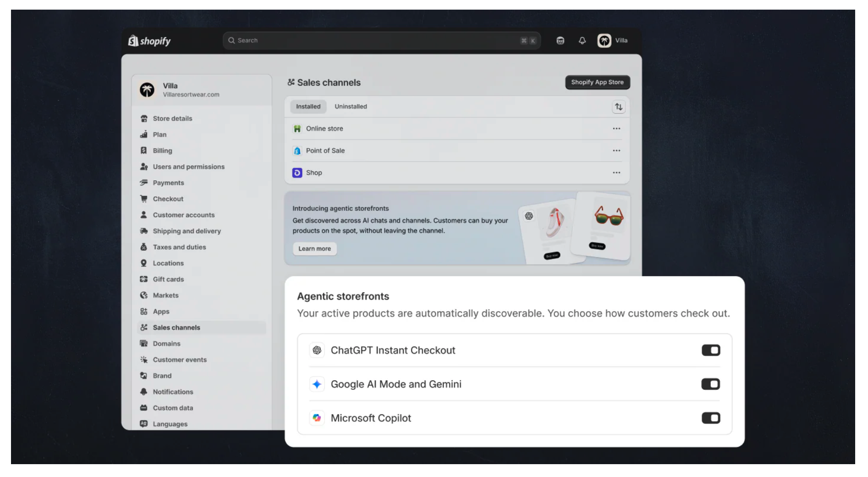Click the Point of Sale channel icon
The width and height of the screenshot is (868, 477).
(x=297, y=151)
